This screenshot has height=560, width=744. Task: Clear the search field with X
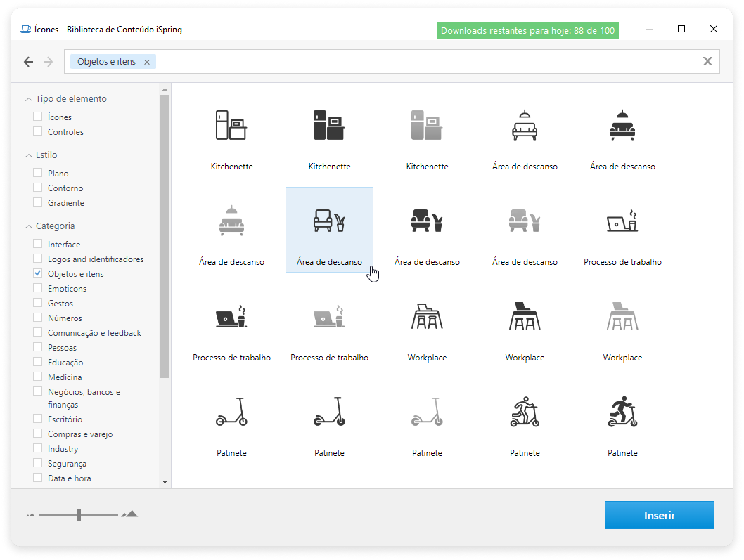pos(707,61)
